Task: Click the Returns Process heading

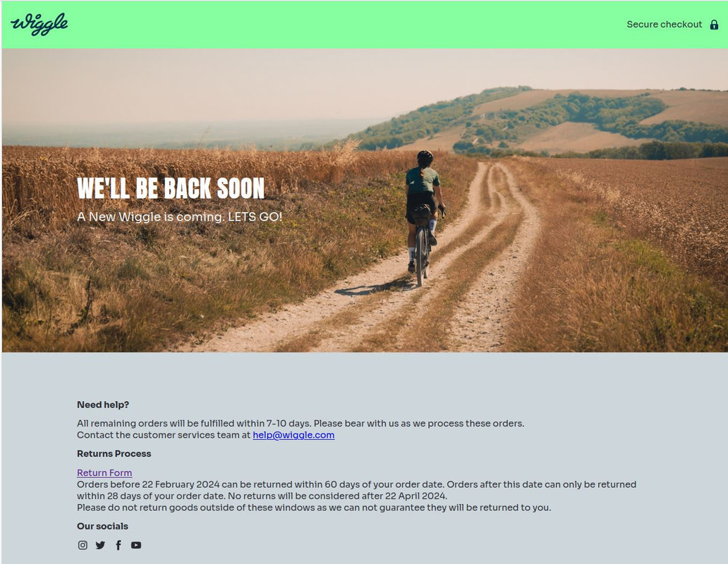Action: click(x=114, y=453)
